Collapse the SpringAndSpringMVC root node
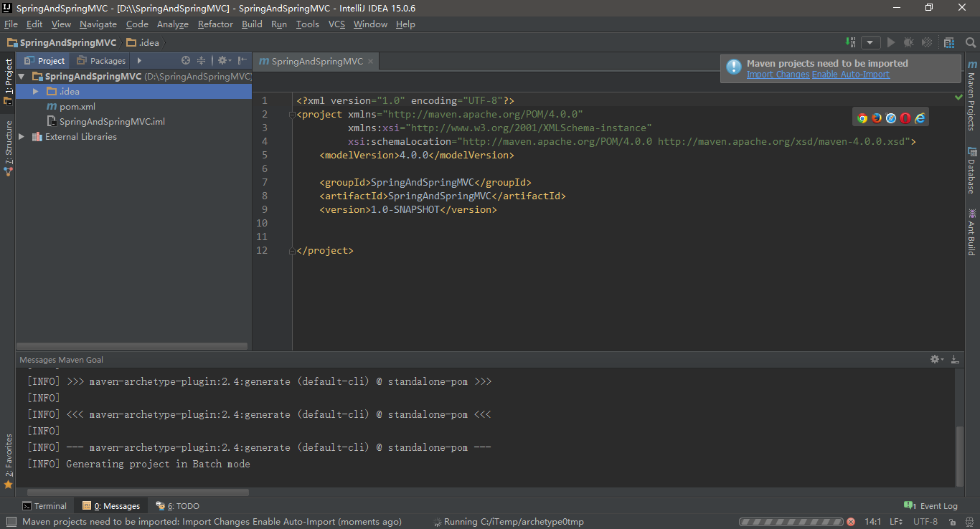This screenshot has width=980, height=529. (22, 77)
